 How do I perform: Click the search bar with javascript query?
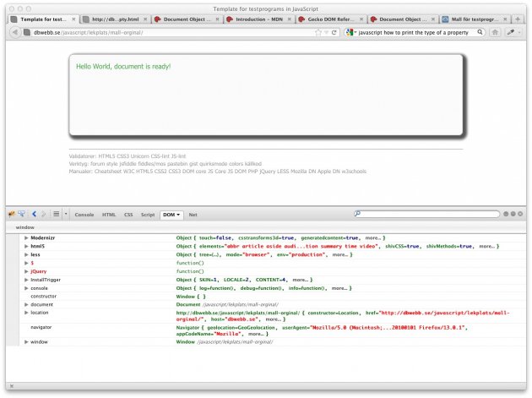413,33
